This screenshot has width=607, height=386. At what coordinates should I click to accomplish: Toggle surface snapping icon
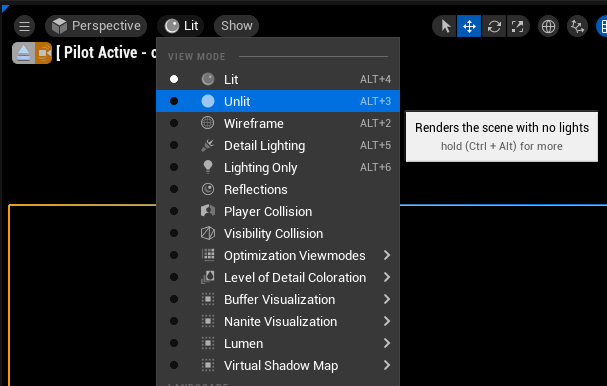[577, 26]
